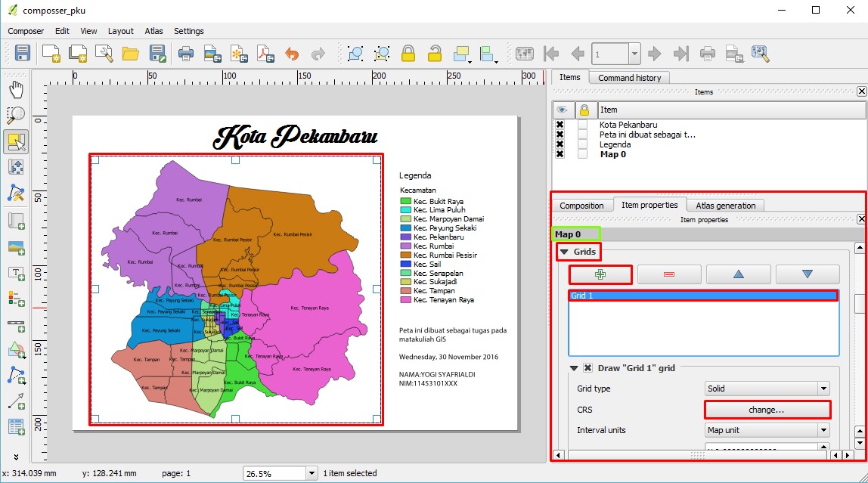Image resolution: width=868 pixels, height=483 pixels.
Task: Collapse the Grids section
Action: pyautogui.click(x=564, y=252)
